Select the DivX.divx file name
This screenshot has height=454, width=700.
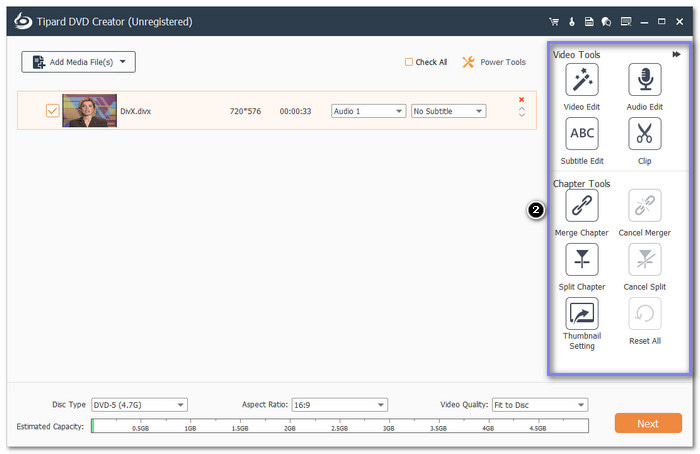point(136,111)
